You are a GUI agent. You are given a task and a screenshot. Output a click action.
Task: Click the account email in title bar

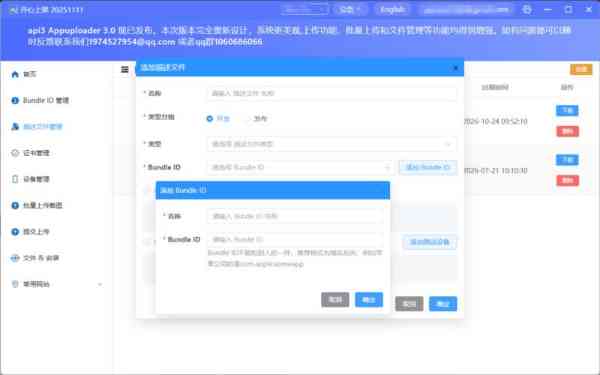click(466, 10)
